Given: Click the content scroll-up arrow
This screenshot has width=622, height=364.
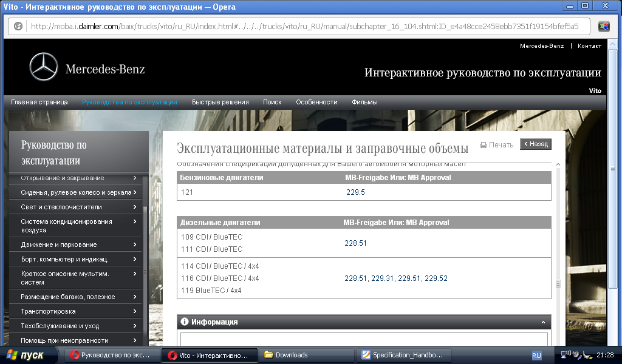Looking at the screenshot, I should coord(558,164).
